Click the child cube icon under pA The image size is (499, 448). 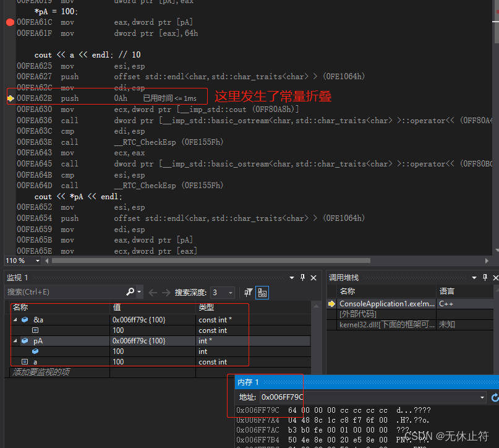click(35, 351)
